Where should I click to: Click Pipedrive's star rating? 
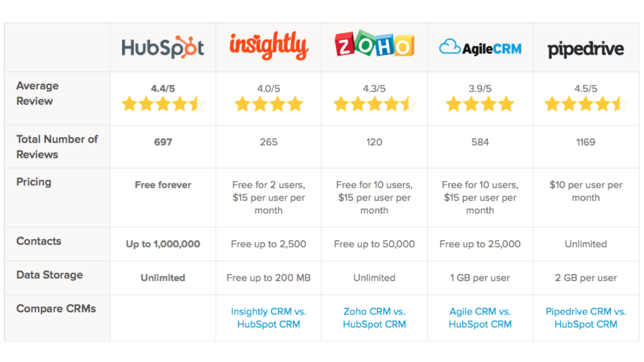pos(586,104)
